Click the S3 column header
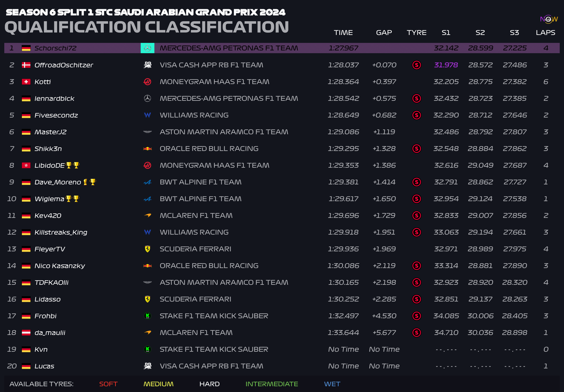The width and height of the screenshot is (564, 392). (515, 33)
